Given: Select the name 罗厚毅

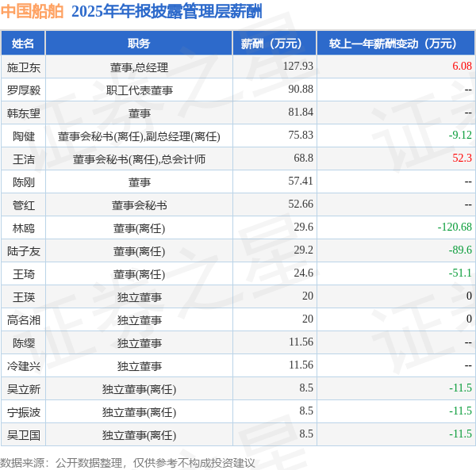Looking at the screenshot, I should 23,90.
